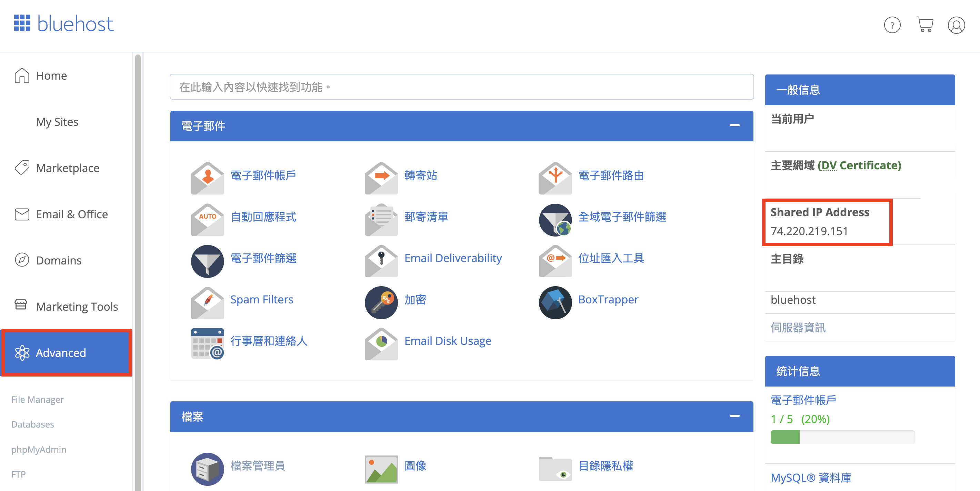
Task: Click the 行事曆和連絡人 calendar icon
Action: 207,343
